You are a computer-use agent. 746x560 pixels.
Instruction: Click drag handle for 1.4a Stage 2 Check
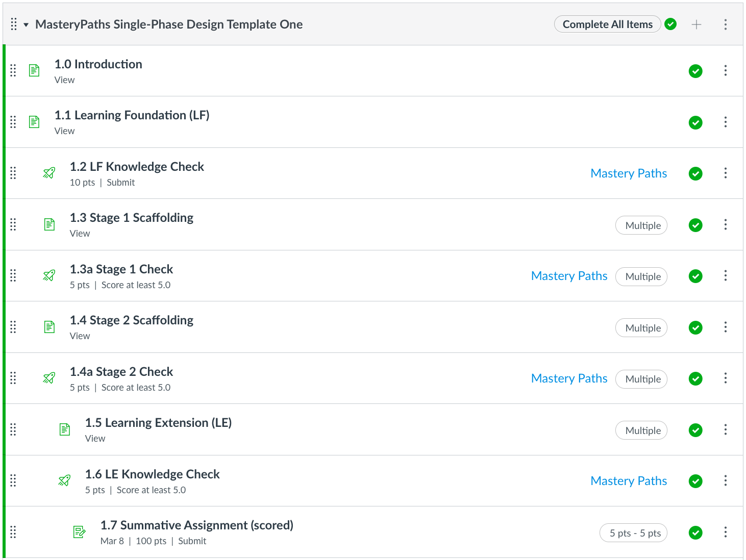pyautogui.click(x=13, y=378)
